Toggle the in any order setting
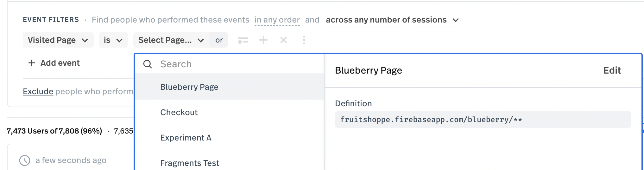The height and width of the screenshot is (170, 644). [x=277, y=20]
